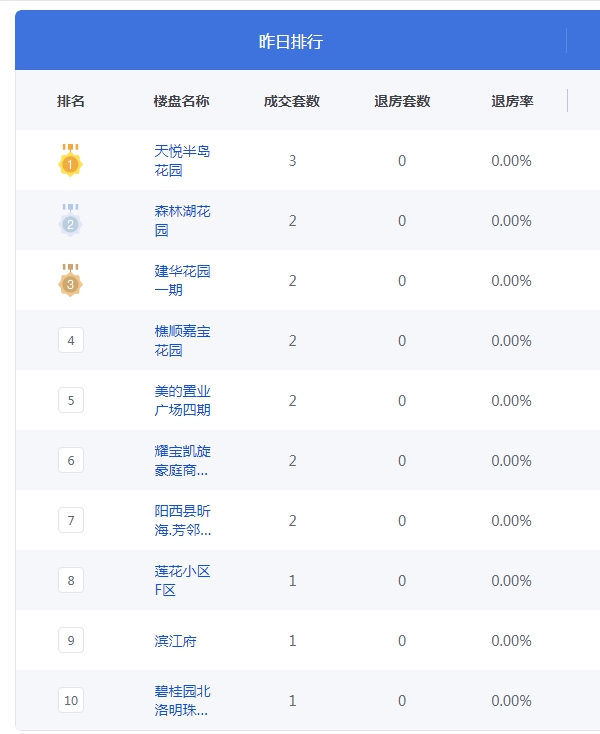Open the 森林湖花园 property link
The width and height of the screenshot is (600, 734).
[x=183, y=220]
